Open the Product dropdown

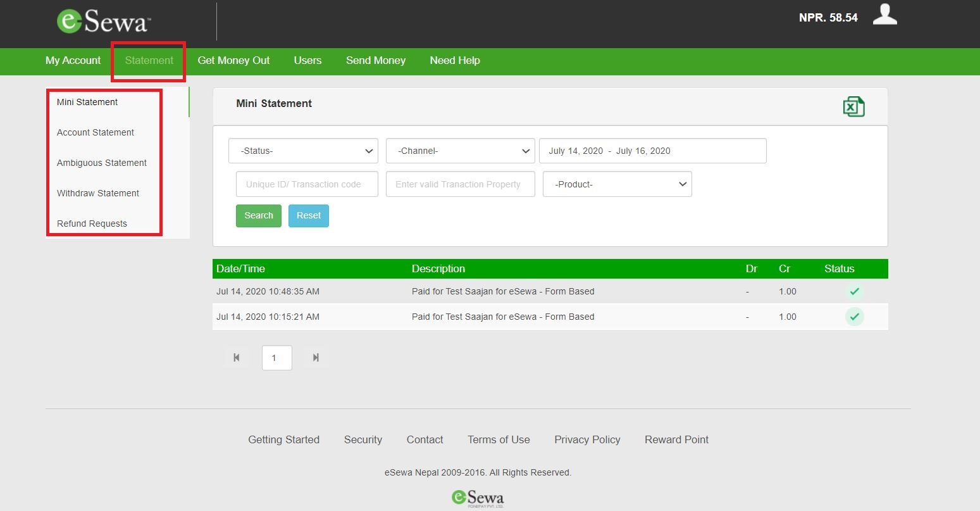point(617,184)
